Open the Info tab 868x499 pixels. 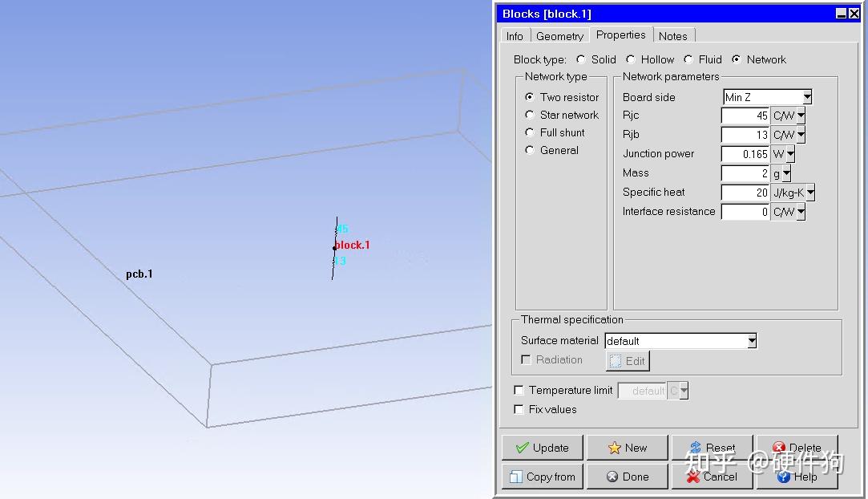coord(515,36)
